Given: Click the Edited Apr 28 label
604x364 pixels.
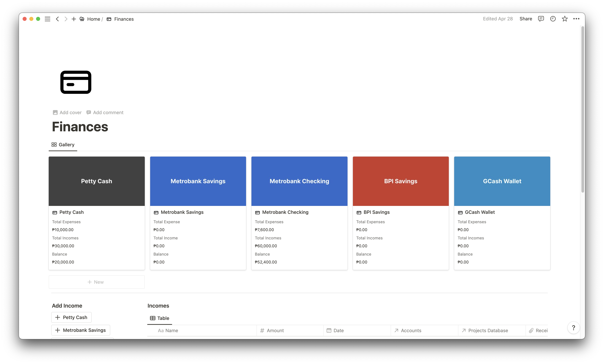Looking at the screenshot, I should point(498,19).
